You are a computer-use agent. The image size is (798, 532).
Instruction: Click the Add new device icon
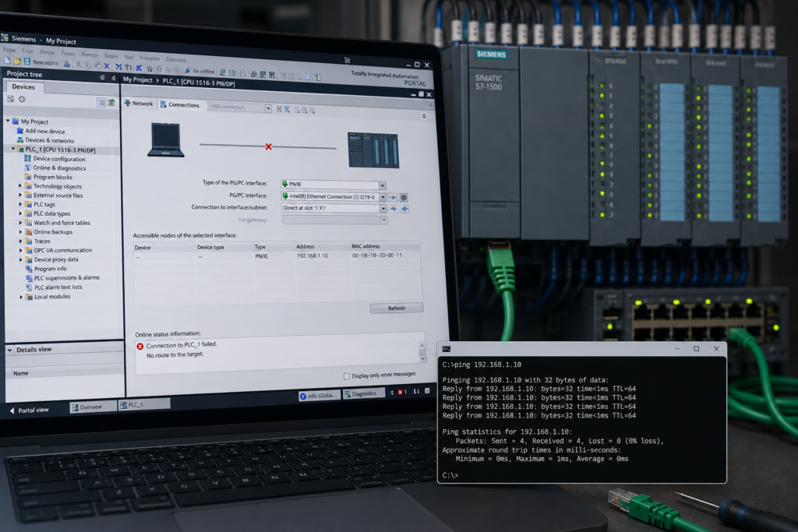[20, 131]
